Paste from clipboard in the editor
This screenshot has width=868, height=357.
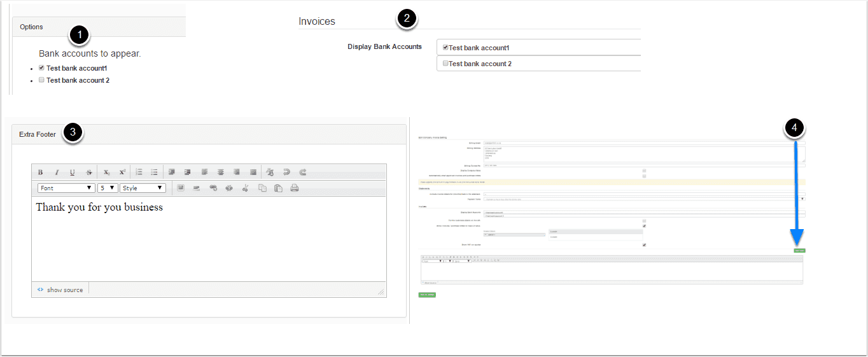(278, 188)
